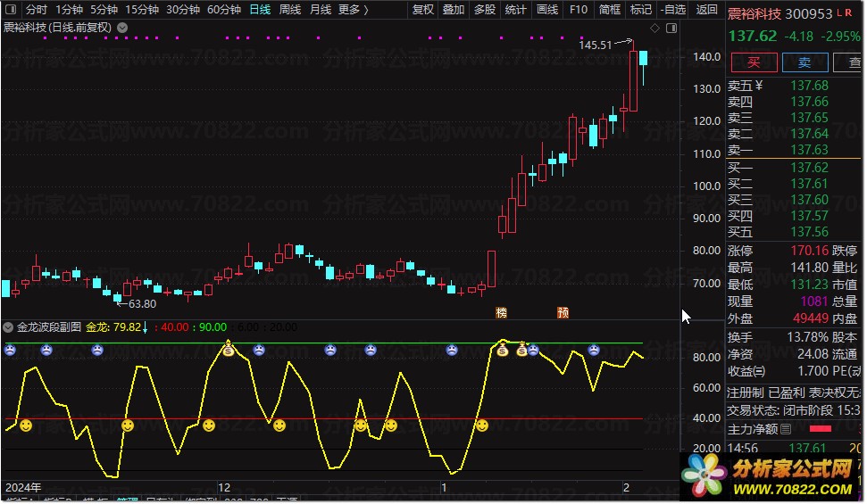Click the 榜 event marker
Image resolution: width=867 pixels, height=504 pixels.
pyautogui.click(x=502, y=313)
